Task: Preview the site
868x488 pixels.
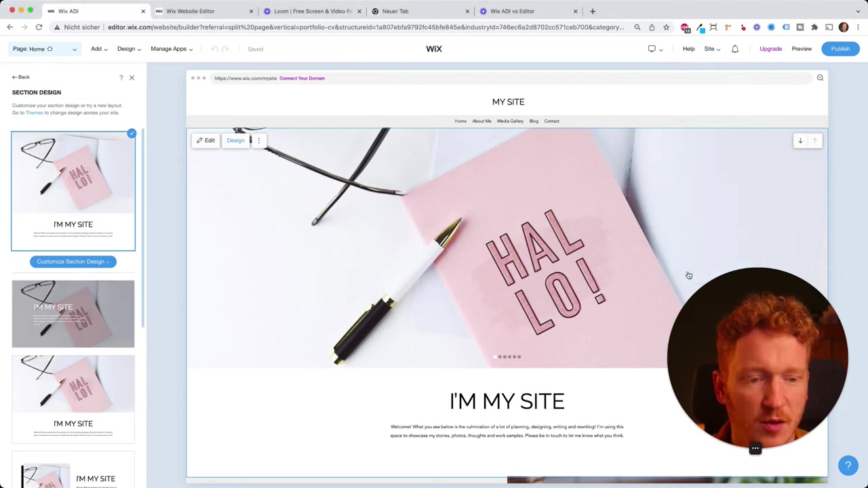Action: click(802, 49)
